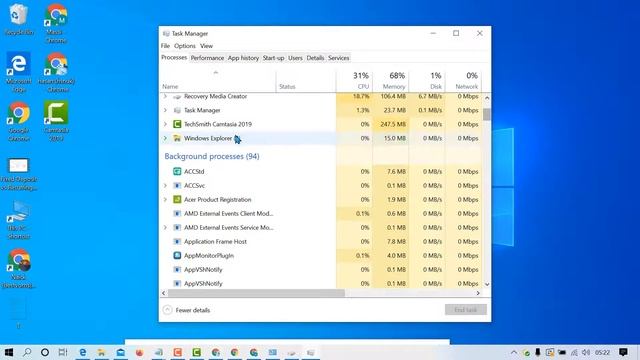Open the Mail app on taskbar
This screenshot has height=360, width=640.
pos(120,352)
